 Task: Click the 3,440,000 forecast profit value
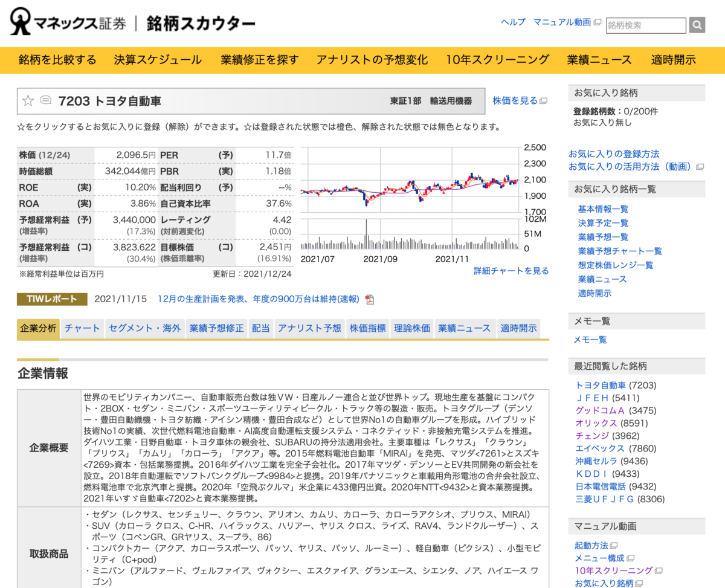coord(134,220)
